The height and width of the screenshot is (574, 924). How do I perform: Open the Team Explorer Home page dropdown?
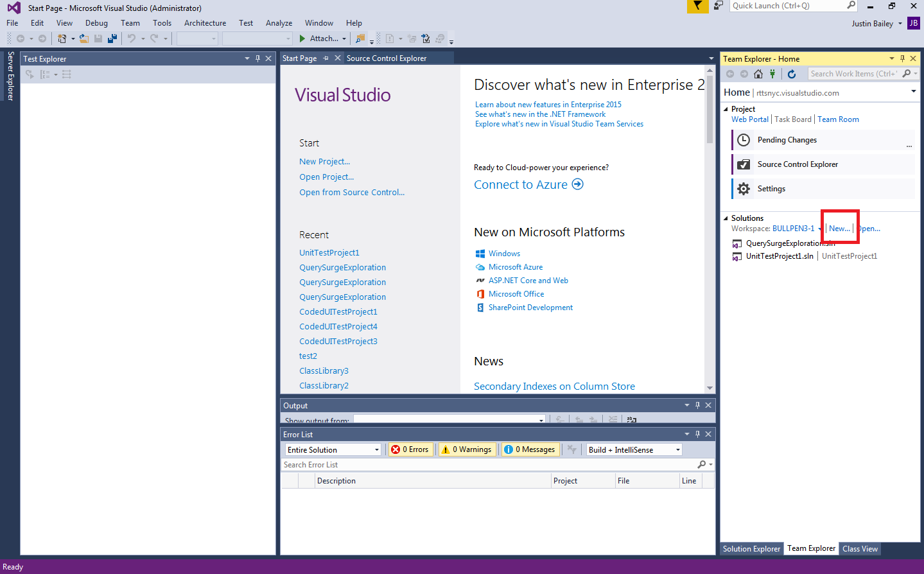click(x=914, y=92)
